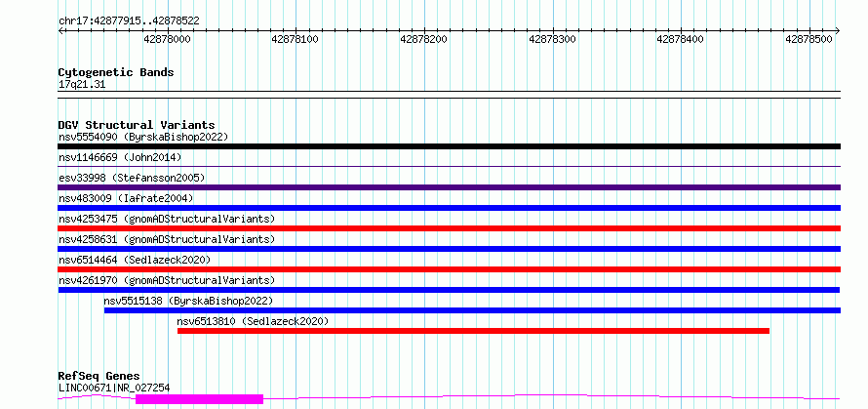
Task: Click ruler position label 42878300
Action: click(552, 40)
